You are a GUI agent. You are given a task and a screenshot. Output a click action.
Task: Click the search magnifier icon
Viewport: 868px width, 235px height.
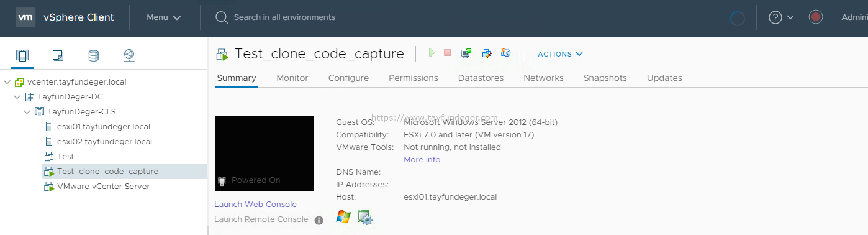pos(222,17)
